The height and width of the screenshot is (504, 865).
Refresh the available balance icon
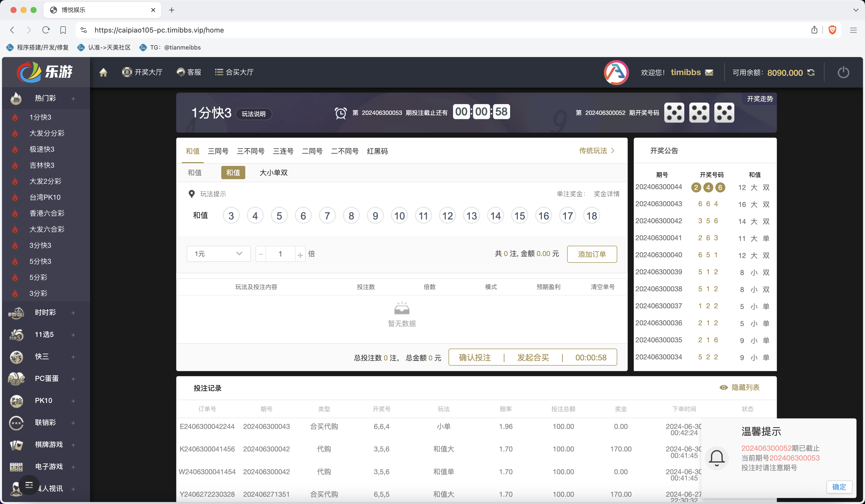(x=811, y=72)
